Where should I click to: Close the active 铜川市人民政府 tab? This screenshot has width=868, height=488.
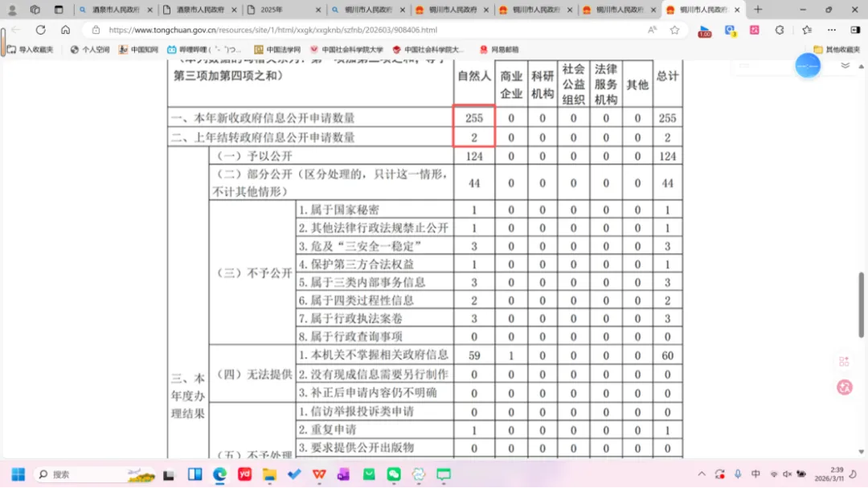point(737,10)
